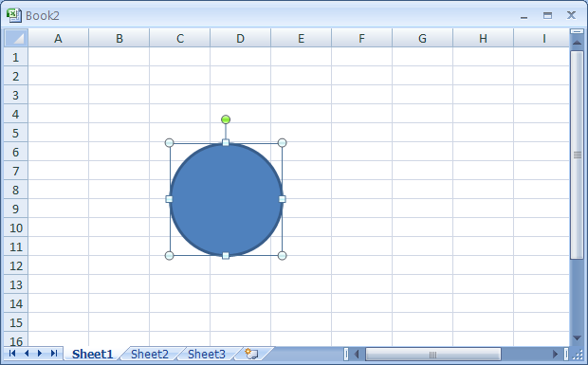Close the Book2 workbook window
This screenshot has height=365, width=588.
(571, 15)
